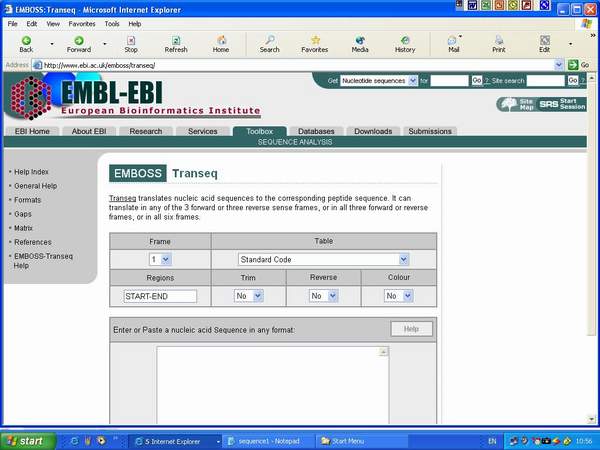
Task: Select the Toolbox tab
Action: [259, 131]
